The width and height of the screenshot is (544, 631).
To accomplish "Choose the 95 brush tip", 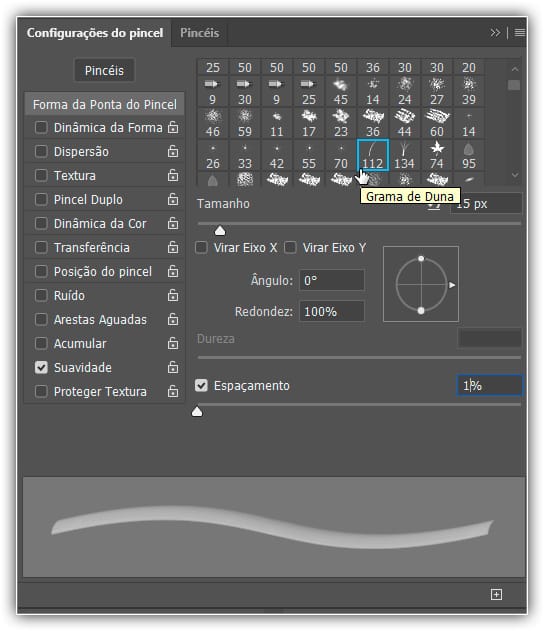I will coord(469,155).
